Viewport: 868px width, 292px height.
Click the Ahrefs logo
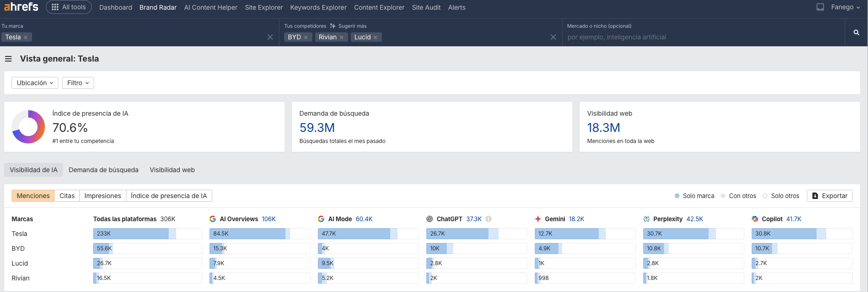(x=21, y=7)
